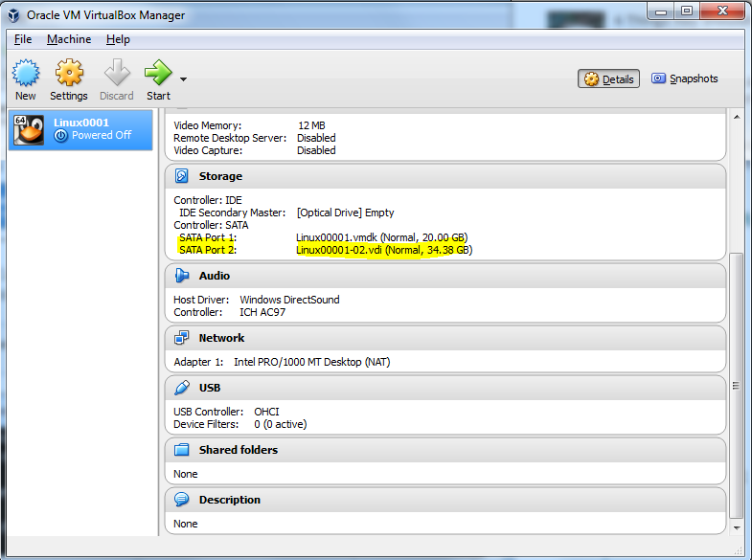Click the Video Capture Disabled value

316,150
